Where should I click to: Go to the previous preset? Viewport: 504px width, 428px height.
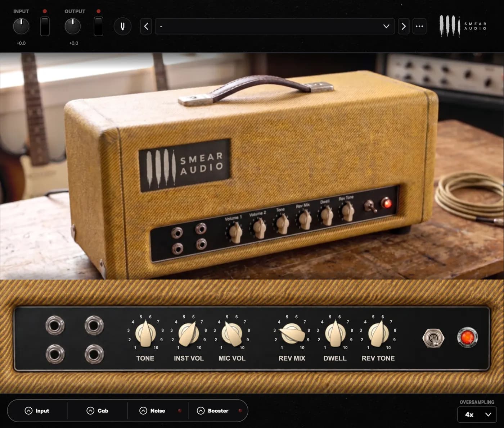click(146, 26)
